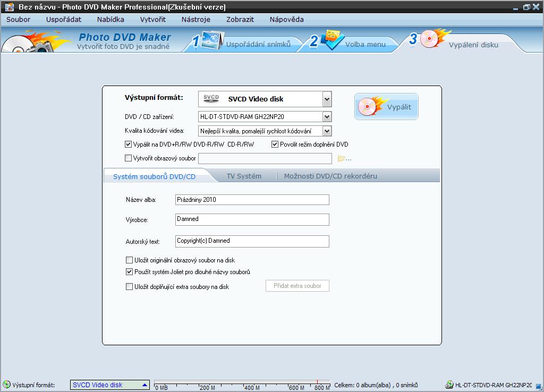This screenshot has width=544, height=392.
Task: Toggle Povolit režim doplnění DVD checkbox
Action: (275, 144)
